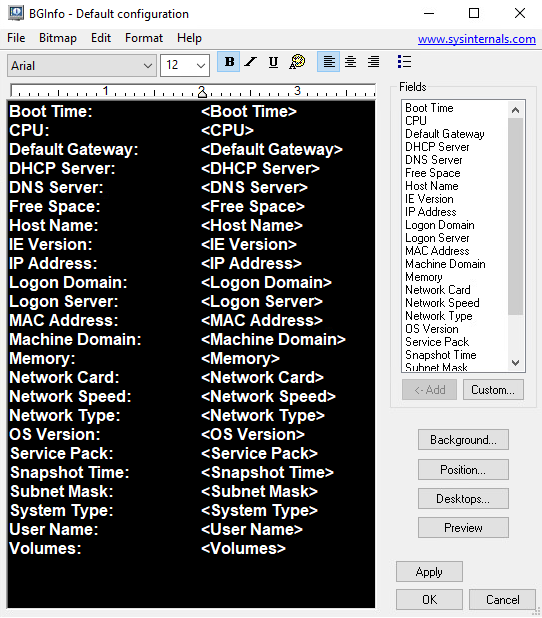Image resolution: width=542 pixels, height=618 pixels.
Task: Visit the www.sysinternals.com link
Action: [477, 39]
